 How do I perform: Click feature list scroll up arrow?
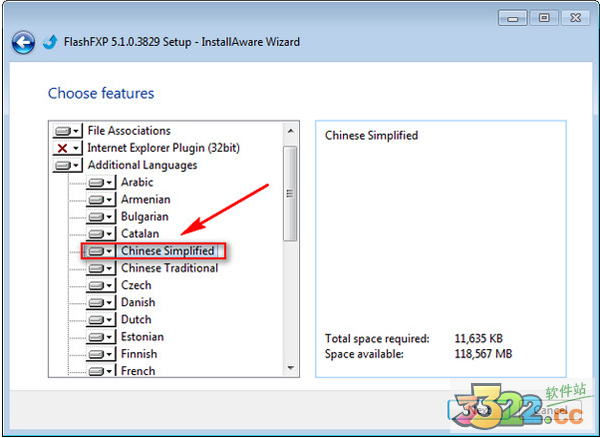(290, 131)
